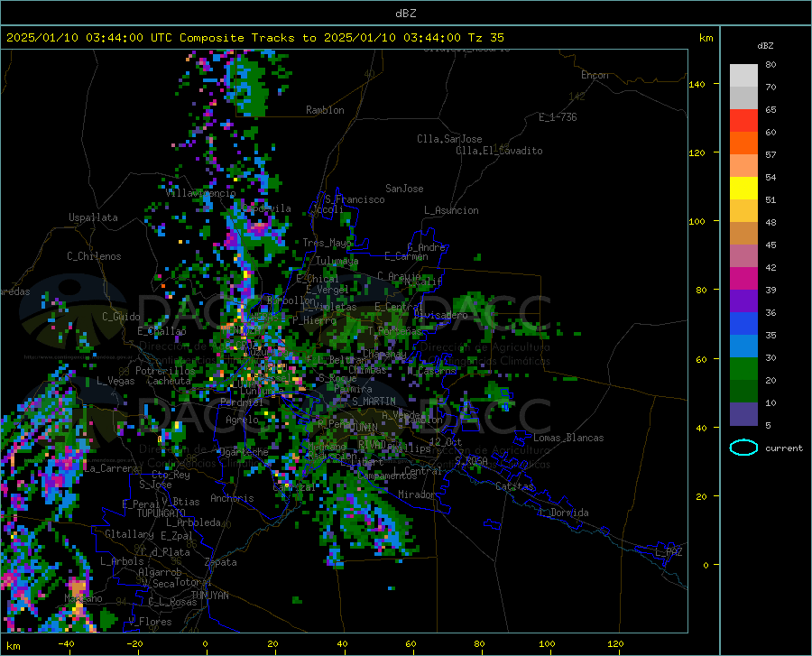The image size is (812, 656).
Task: Click the 'L_PAZ' place label
Action: click(x=669, y=552)
